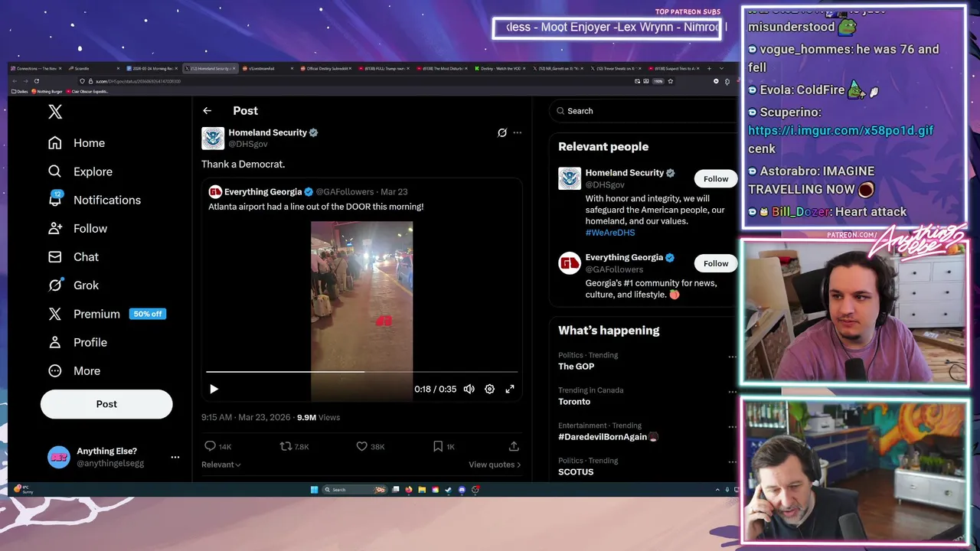Click the browser back arrow
Screen dimensions: 980x551
click(x=15, y=80)
